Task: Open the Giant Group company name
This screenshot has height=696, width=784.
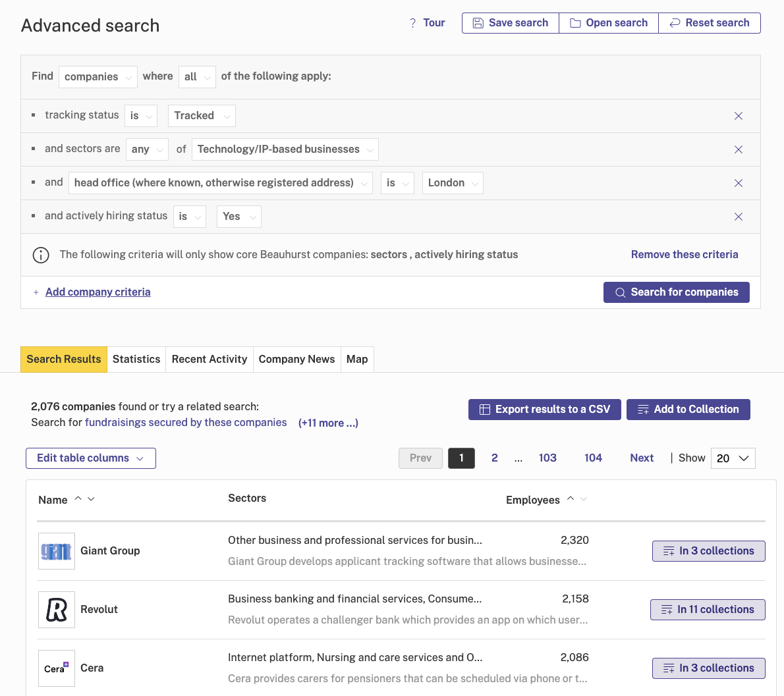Action: pos(110,551)
